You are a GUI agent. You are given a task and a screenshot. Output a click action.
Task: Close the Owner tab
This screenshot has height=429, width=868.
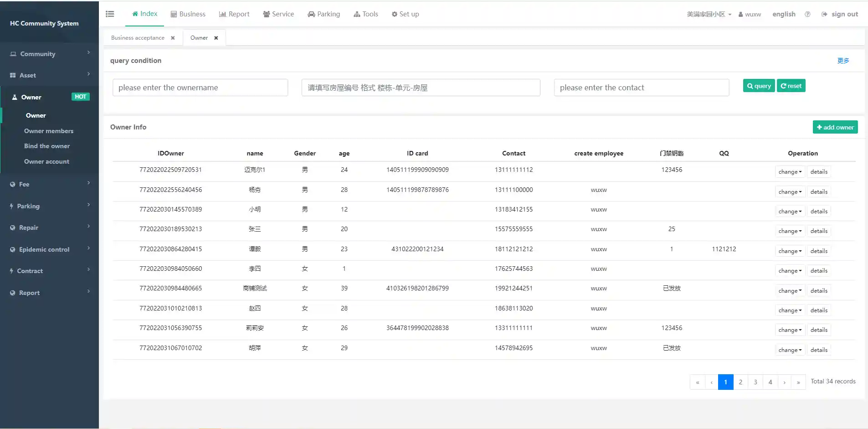(216, 38)
